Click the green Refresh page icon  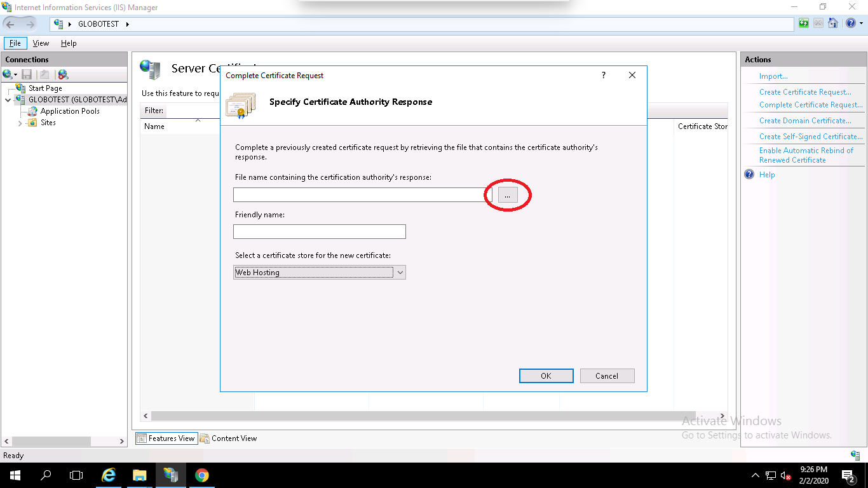tap(804, 24)
